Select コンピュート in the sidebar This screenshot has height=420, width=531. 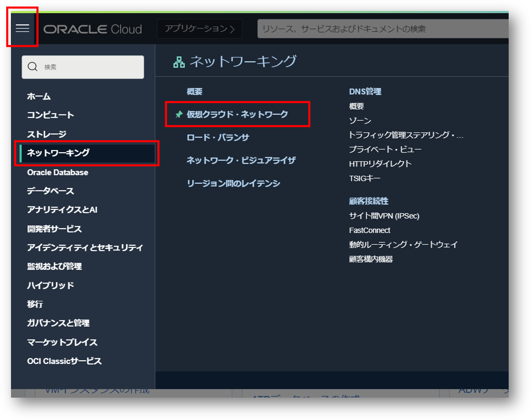click(x=50, y=115)
